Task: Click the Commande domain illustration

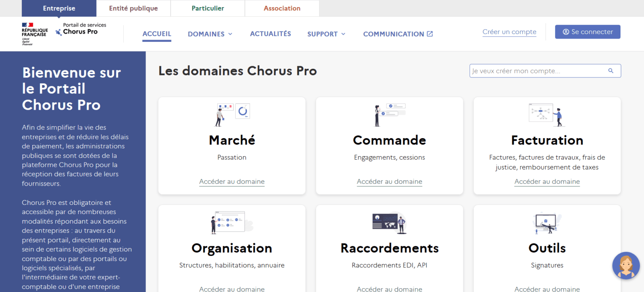Action: click(x=390, y=114)
